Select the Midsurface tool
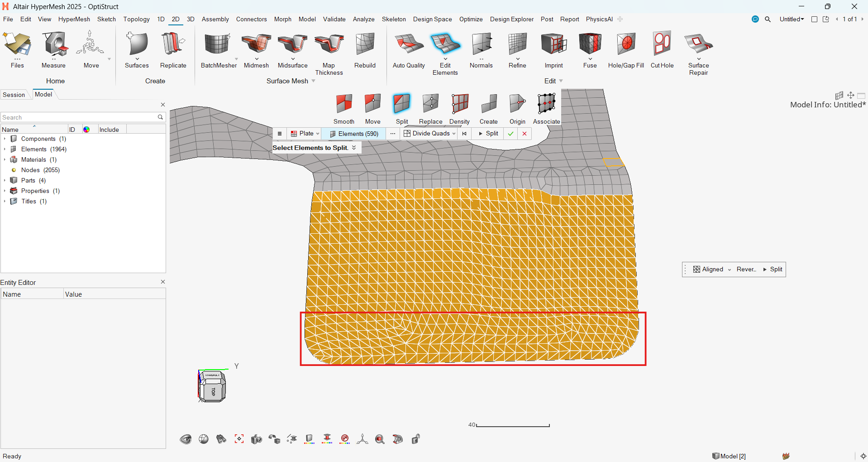This screenshot has height=462, width=868. point(292,50)
